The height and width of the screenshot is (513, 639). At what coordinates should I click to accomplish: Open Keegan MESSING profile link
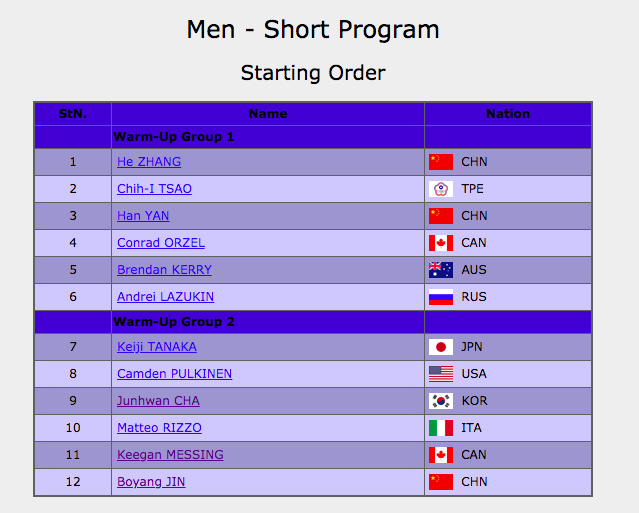click(170, 455)
